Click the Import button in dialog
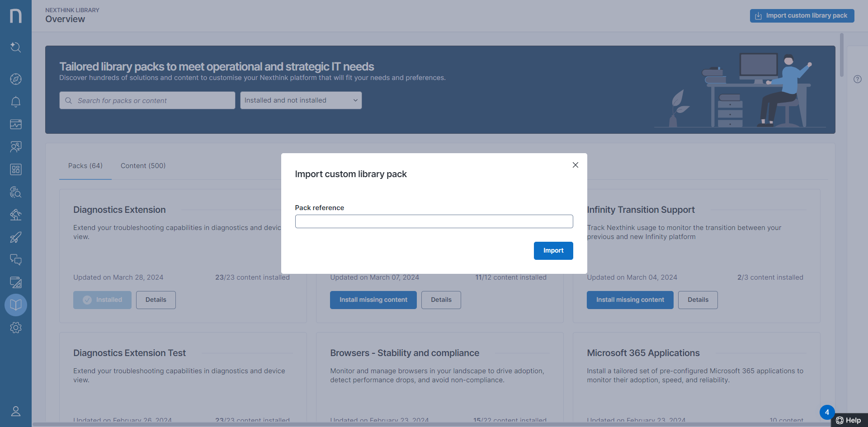868x427 pixels. pos(553,251)
